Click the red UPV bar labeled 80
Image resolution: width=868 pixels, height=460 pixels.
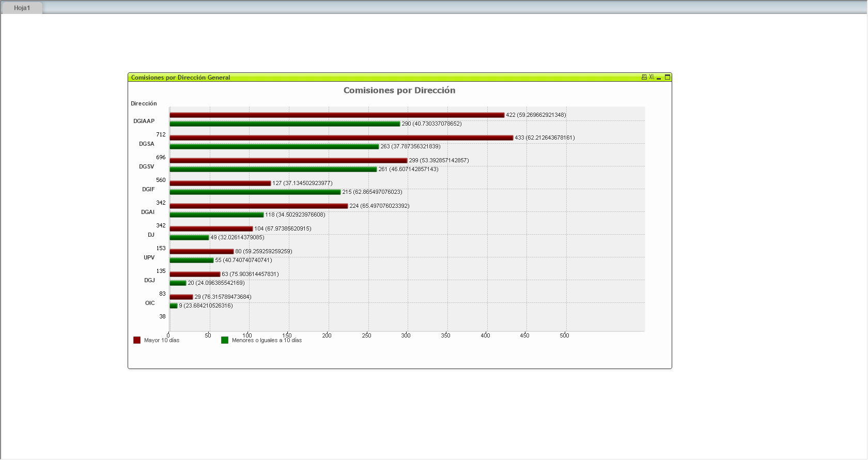pyautogui.click(x=202, y=251)
